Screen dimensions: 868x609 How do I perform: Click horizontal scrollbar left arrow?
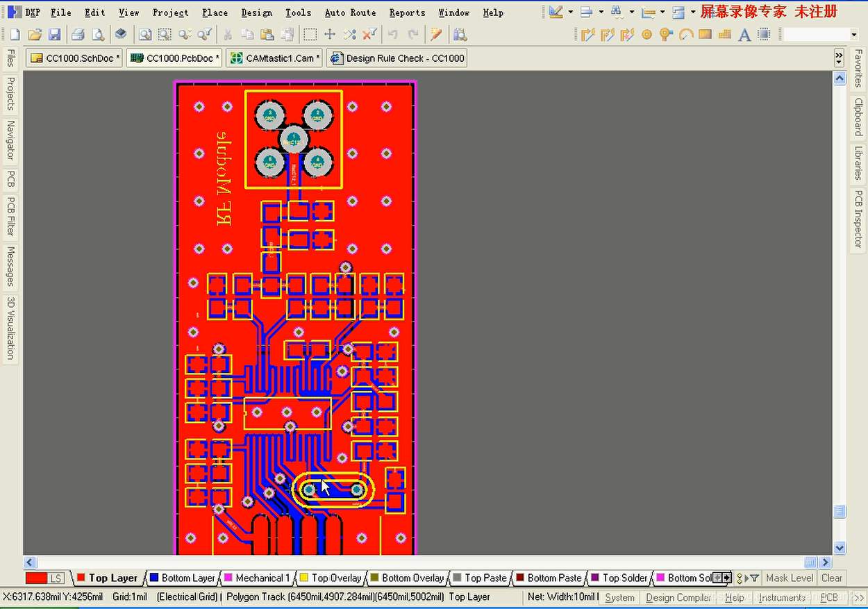click(30, 562)
